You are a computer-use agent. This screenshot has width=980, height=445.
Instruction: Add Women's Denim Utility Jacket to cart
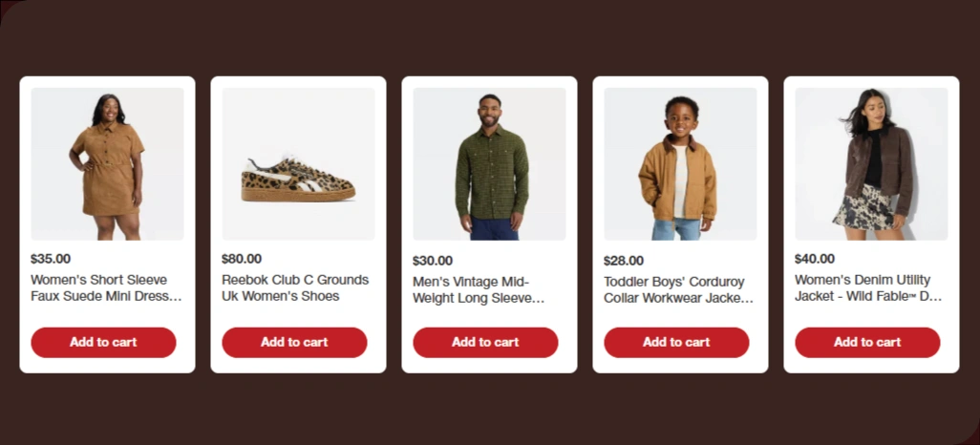point(867,342)
